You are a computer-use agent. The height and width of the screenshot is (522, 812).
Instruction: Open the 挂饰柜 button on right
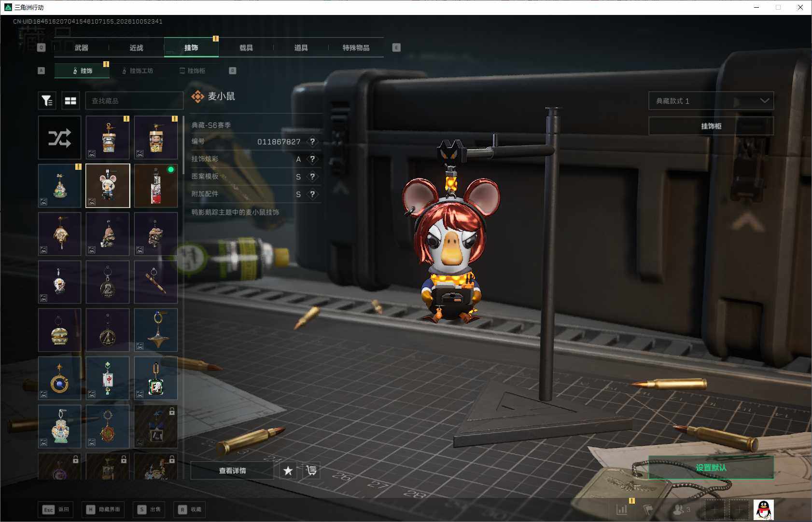point(711,126)
